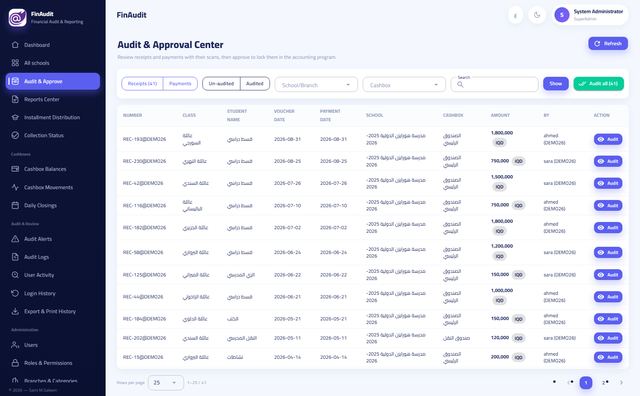
Task: Audit receipt REC-125@DEMO26
Action: [x=608, y=275]
